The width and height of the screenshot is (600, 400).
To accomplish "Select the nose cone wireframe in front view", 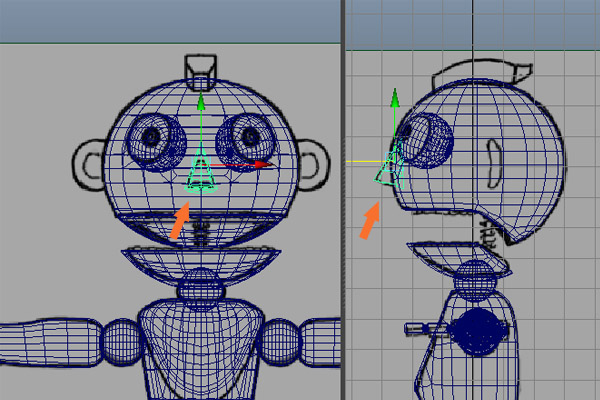I will click(x=201, y=171).
